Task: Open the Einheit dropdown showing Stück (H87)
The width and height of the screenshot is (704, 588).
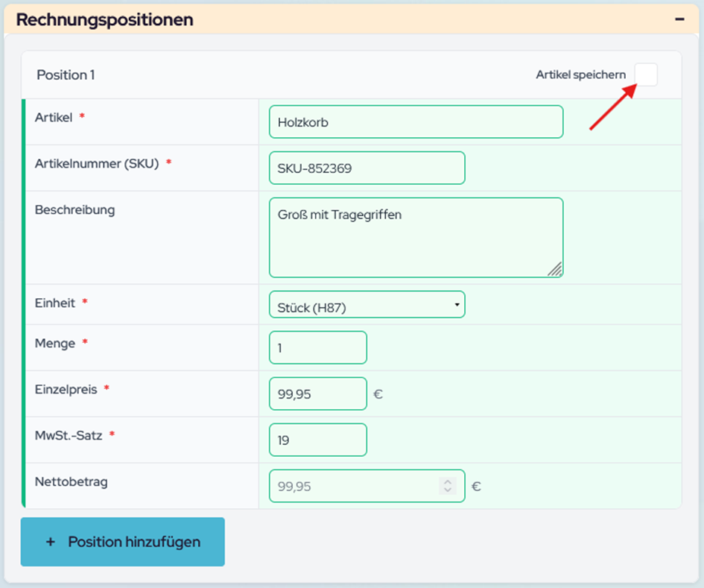Action: pyautogui.click(x=367, y=305)
